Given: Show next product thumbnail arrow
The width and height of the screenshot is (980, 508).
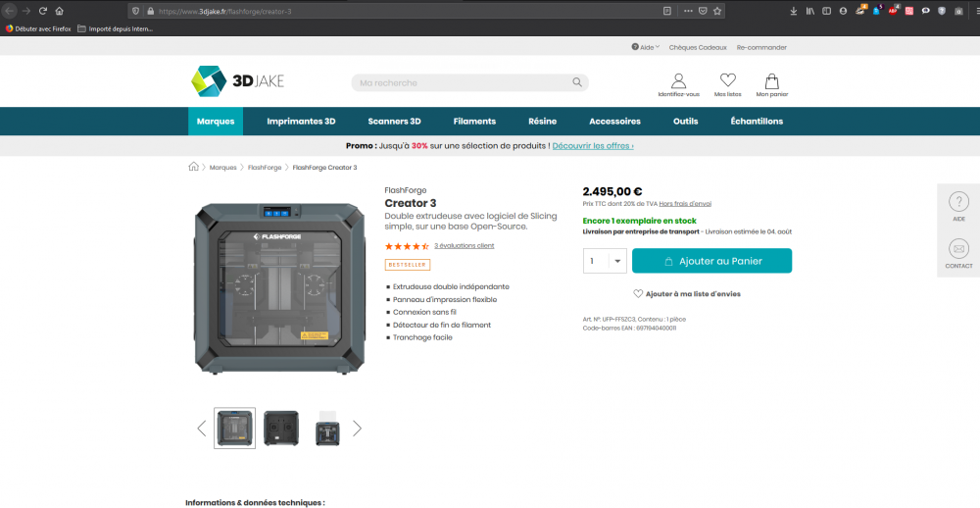Looking at the screenshot, I should 357,428.
